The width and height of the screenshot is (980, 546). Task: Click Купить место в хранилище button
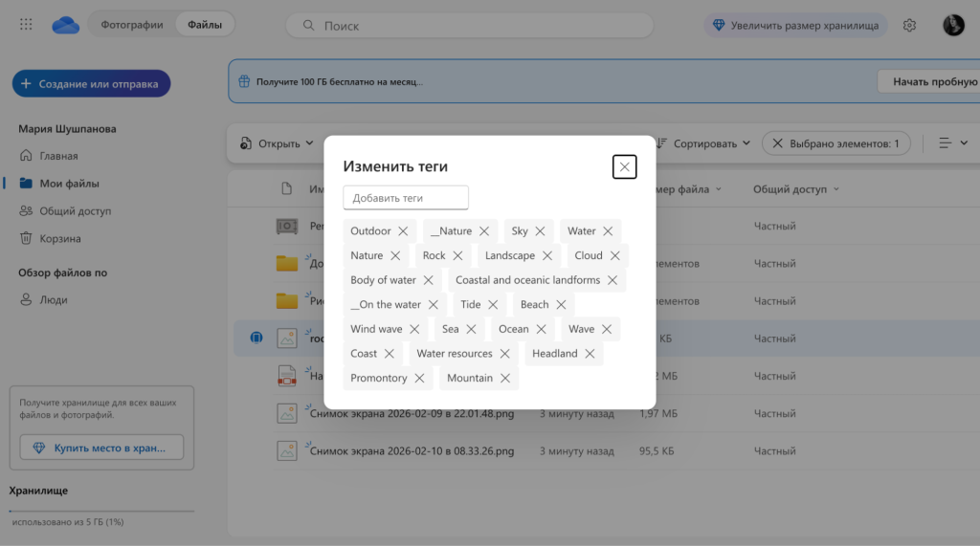tap(101, 448)
